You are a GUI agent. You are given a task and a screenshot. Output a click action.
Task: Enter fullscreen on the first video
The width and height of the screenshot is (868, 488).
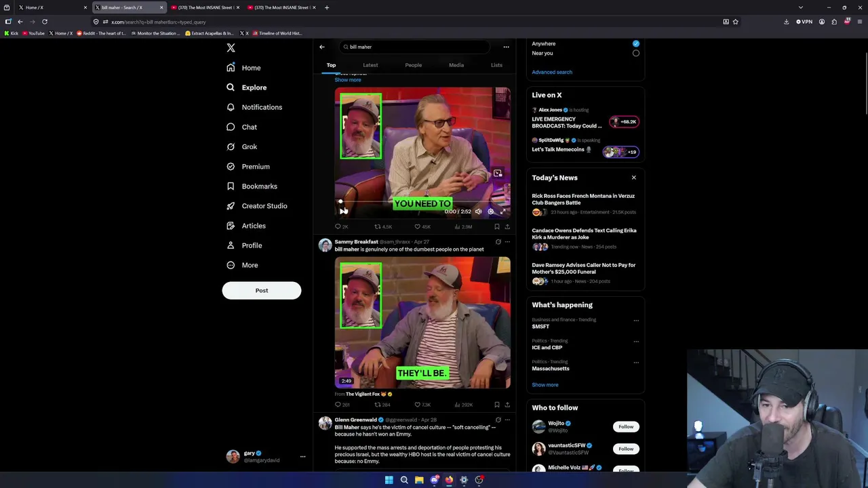tap(503, 211)
